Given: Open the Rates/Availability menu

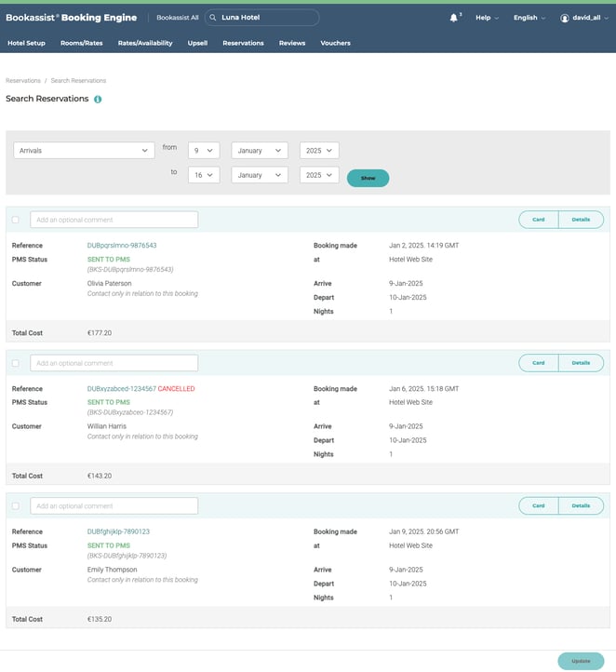Looking at the screenshot, I should 145,43.
